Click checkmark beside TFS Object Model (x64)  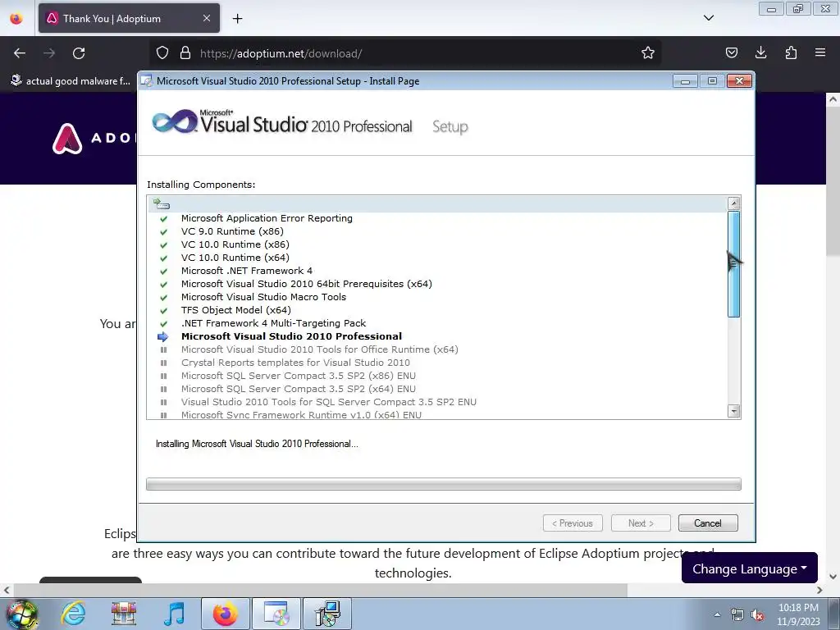click(x=163, y=311)
